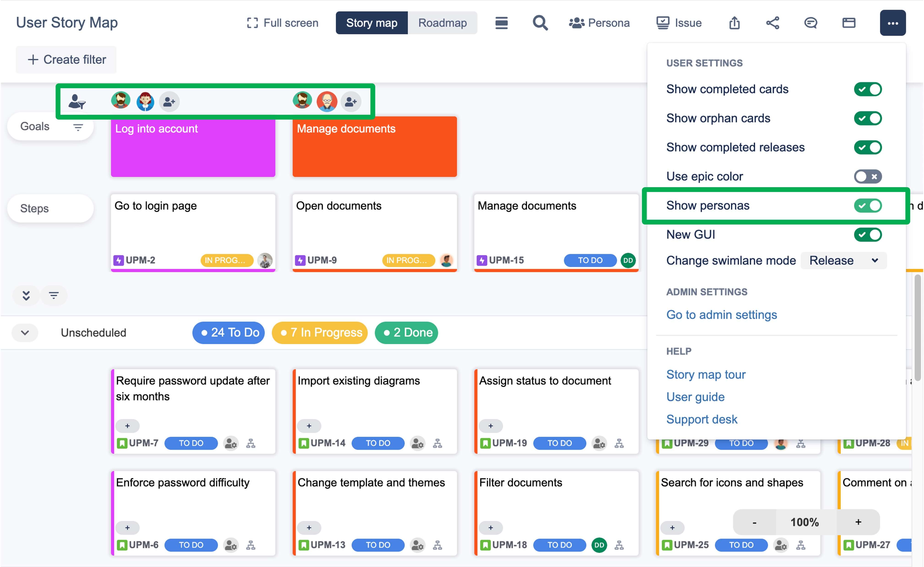Click the persona filter icon above Goals

(77, 102)
